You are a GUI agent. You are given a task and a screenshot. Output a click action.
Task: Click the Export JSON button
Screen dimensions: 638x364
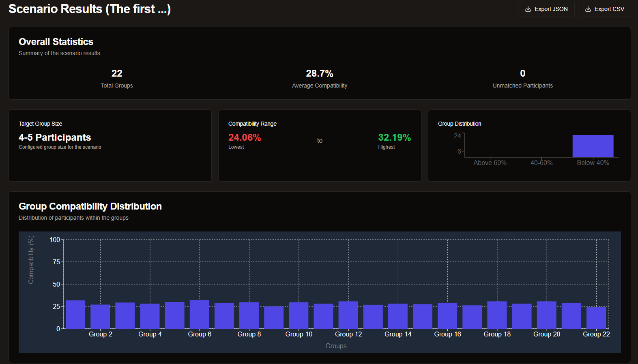pos(546,9)
